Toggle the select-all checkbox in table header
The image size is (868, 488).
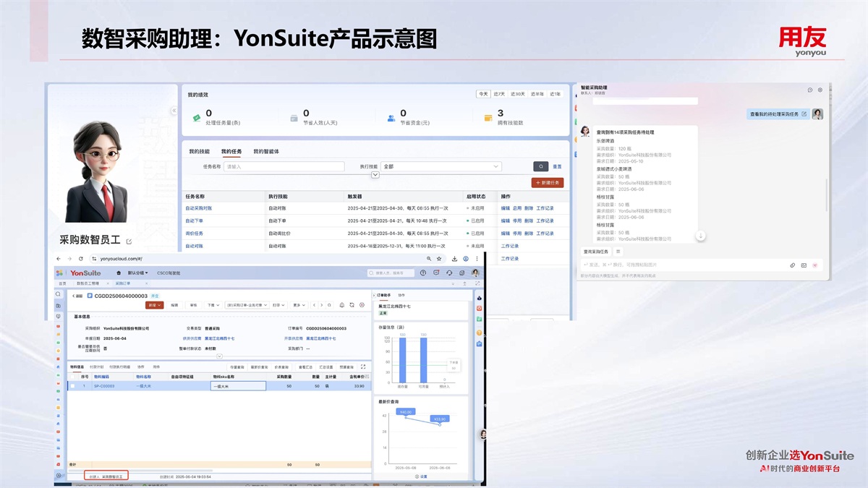tap(72, 377)
